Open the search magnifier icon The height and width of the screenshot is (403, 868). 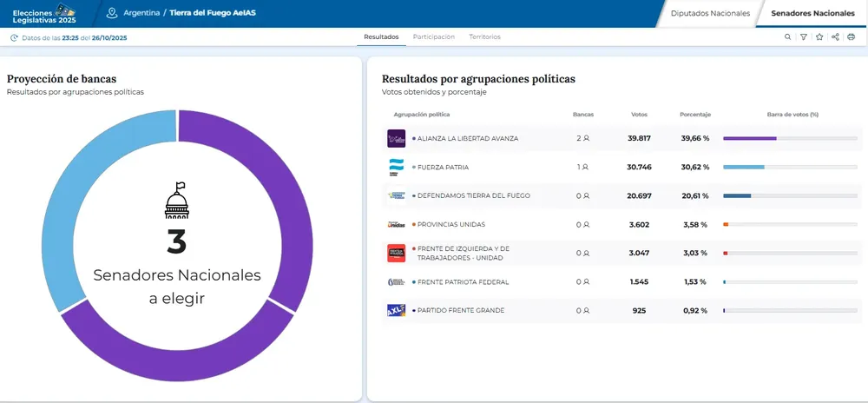pos(787,37)
